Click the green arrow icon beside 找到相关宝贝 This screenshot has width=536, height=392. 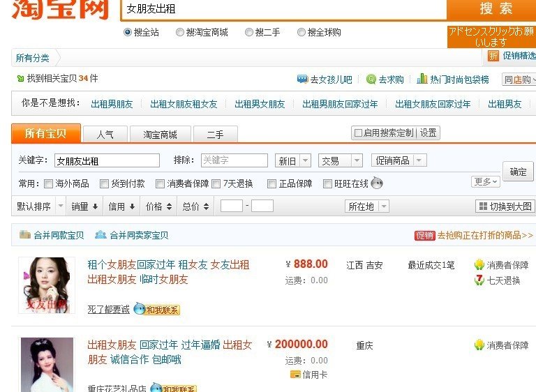[x=20, y=79]
